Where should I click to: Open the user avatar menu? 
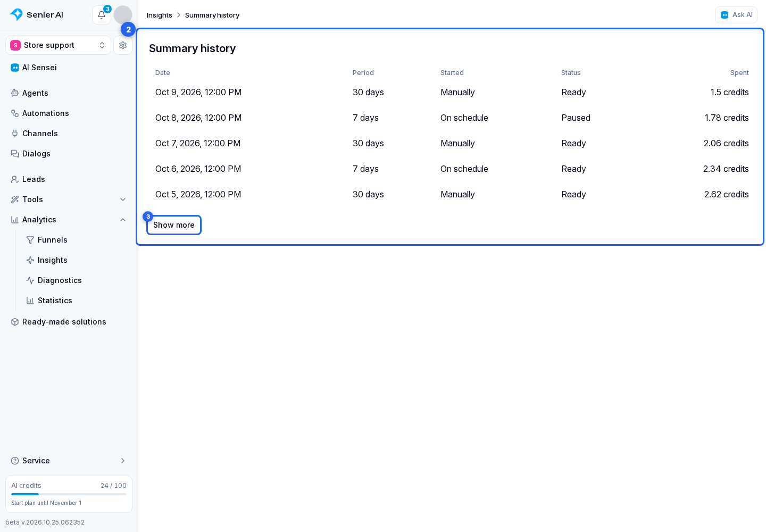point(123,15)
